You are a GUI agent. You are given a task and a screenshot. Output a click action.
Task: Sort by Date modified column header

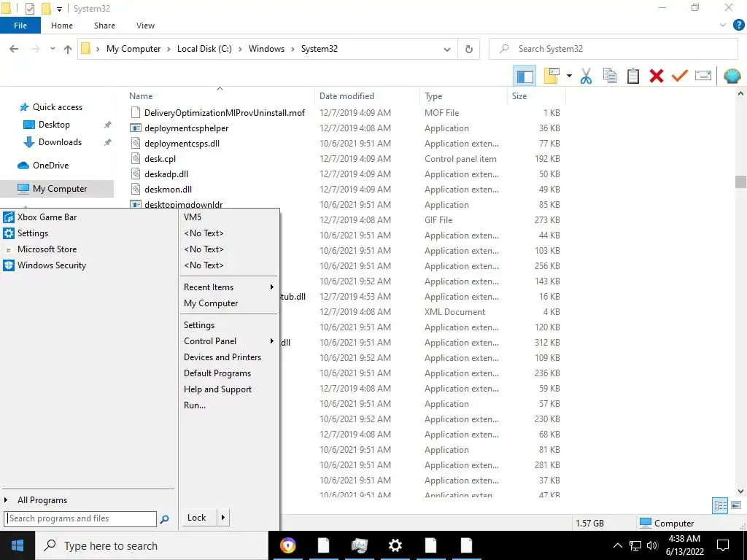click(x=347, y=96)
